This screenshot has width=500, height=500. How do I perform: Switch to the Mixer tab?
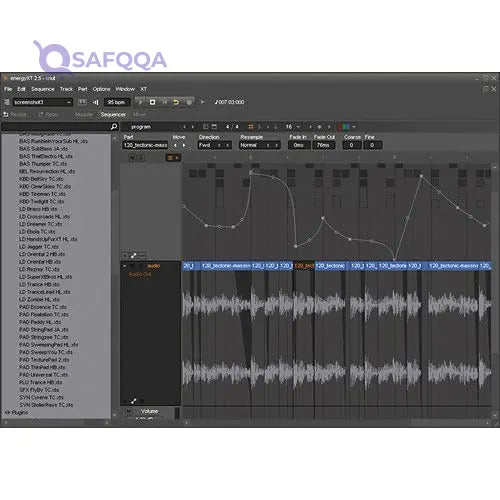pyautogui.click(x=139, y=114)
